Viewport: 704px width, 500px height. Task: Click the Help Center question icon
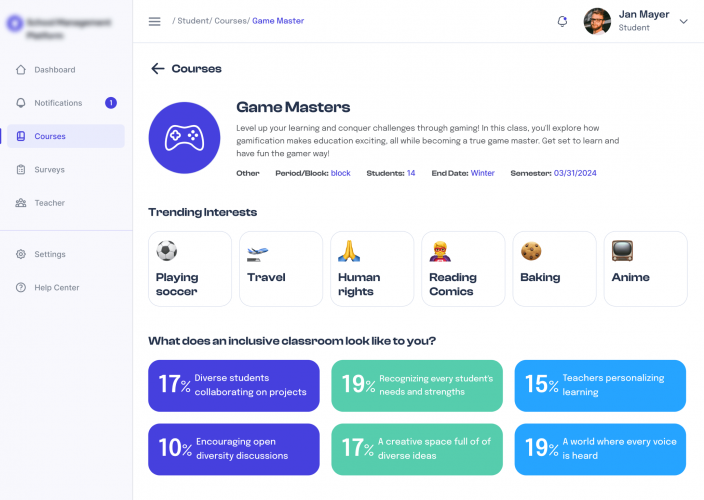click(21, 287)
